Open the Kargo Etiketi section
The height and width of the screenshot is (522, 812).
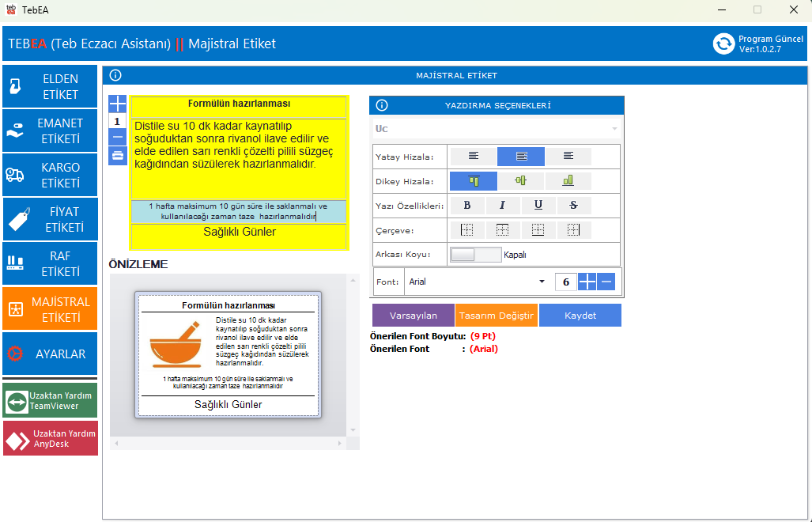tap(50, 176)
